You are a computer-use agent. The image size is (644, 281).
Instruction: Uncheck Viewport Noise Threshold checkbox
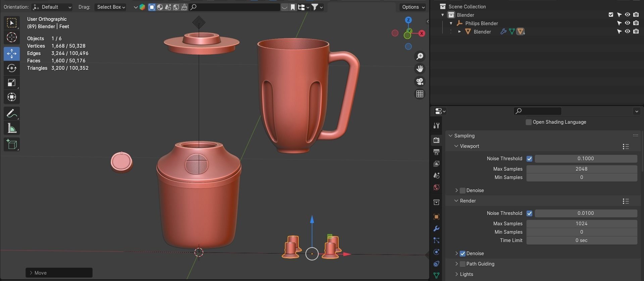click(529, 159)
